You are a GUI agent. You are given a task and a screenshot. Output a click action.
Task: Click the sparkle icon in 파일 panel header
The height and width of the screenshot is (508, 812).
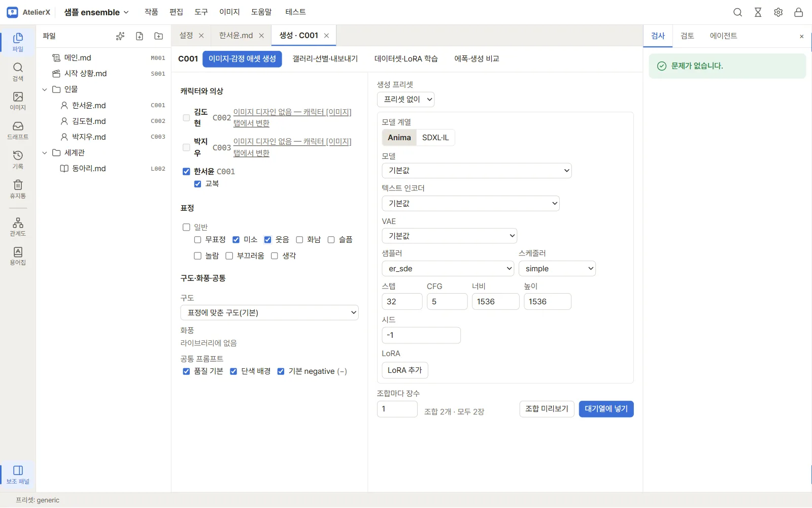point(120,36)
